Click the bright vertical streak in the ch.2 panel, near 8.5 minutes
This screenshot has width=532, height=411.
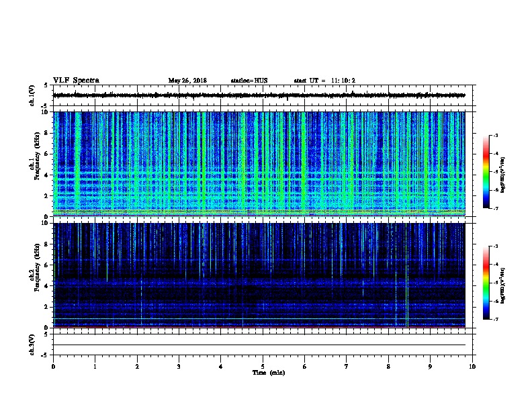(x=407, y=275)
